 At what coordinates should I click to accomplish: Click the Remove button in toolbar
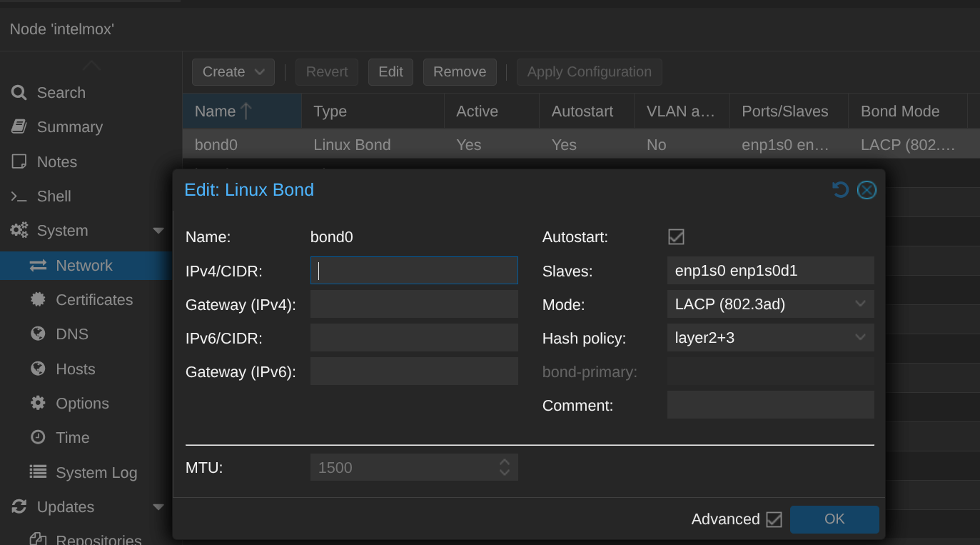(x=460, y=72)
